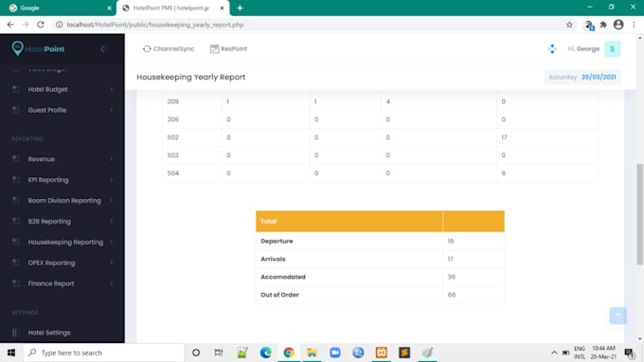The image size is (644, 362).
Task: Expand the Guest Profile menu
Action: click(63, 110)
